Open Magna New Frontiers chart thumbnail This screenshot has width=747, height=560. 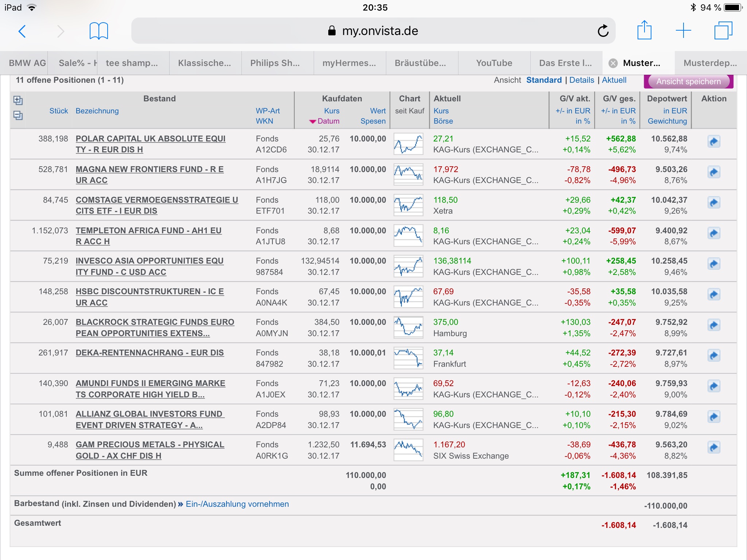coord(408,175)
